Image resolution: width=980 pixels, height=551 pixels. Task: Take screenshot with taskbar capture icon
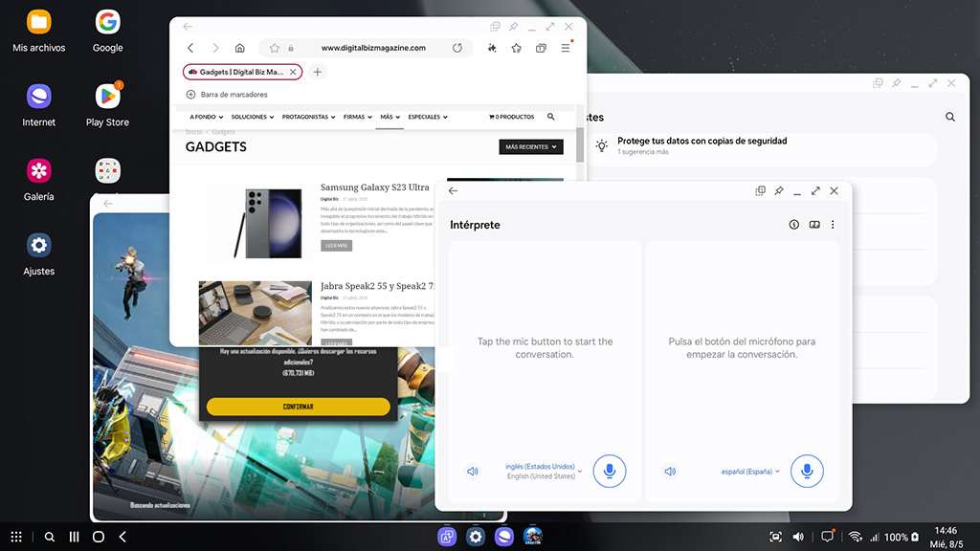(775, 537)
